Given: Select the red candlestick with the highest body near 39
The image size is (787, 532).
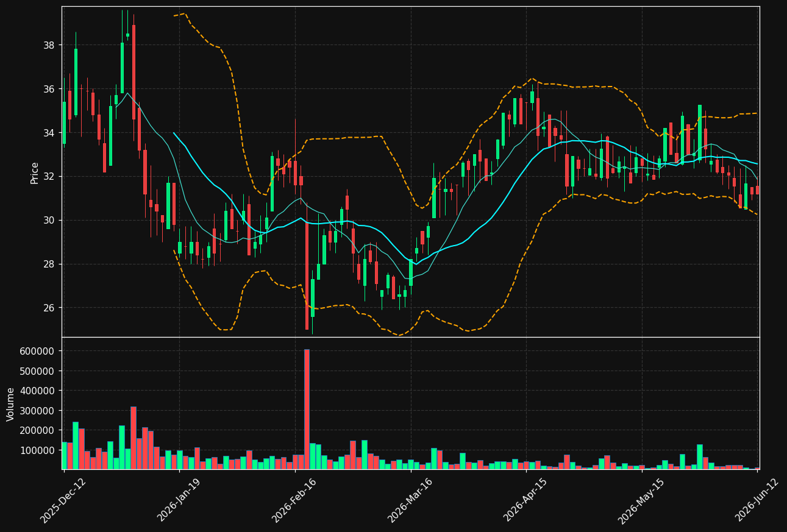Looking at the screenshot, I should [x=134, y=72].
